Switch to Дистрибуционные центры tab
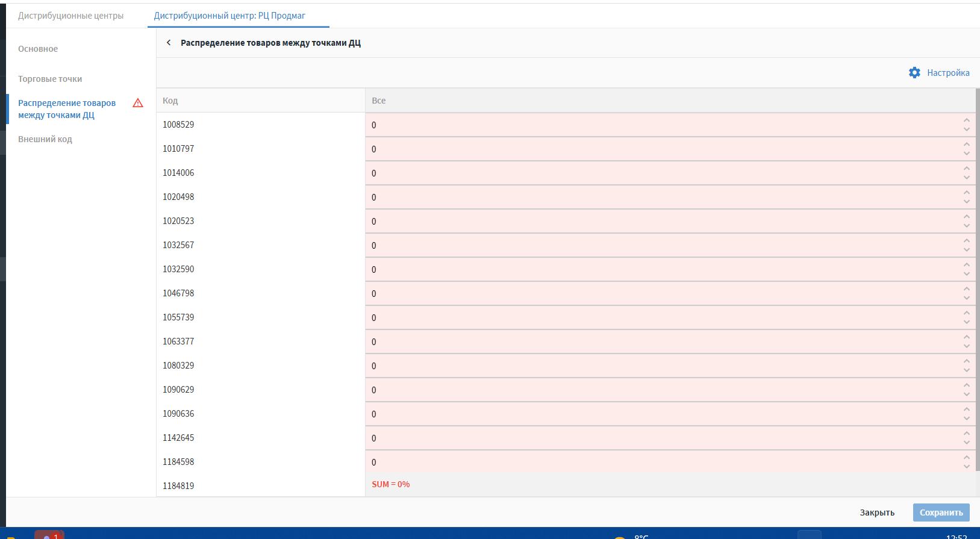The image size is (980, 539). [x=70, y=16]
